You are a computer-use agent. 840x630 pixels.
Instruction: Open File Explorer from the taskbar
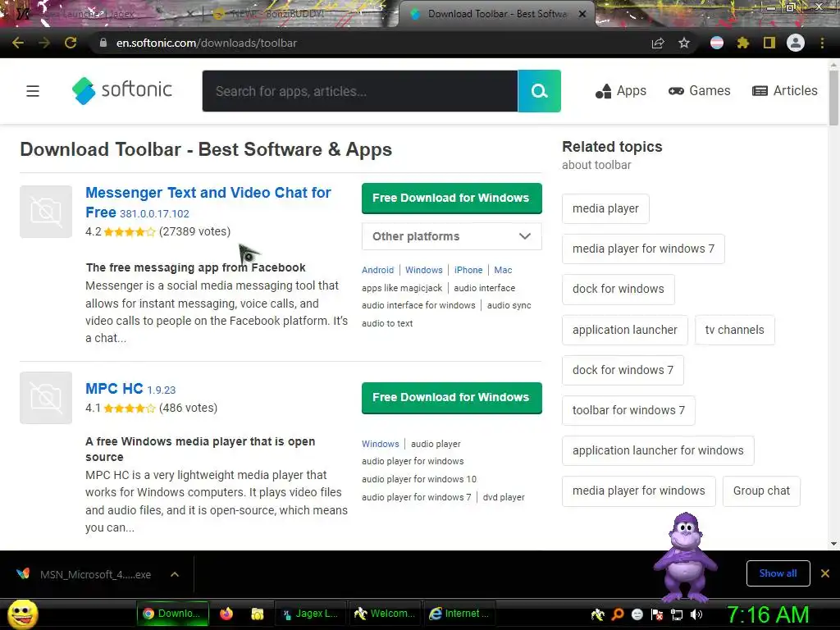(x=257, y=614)
